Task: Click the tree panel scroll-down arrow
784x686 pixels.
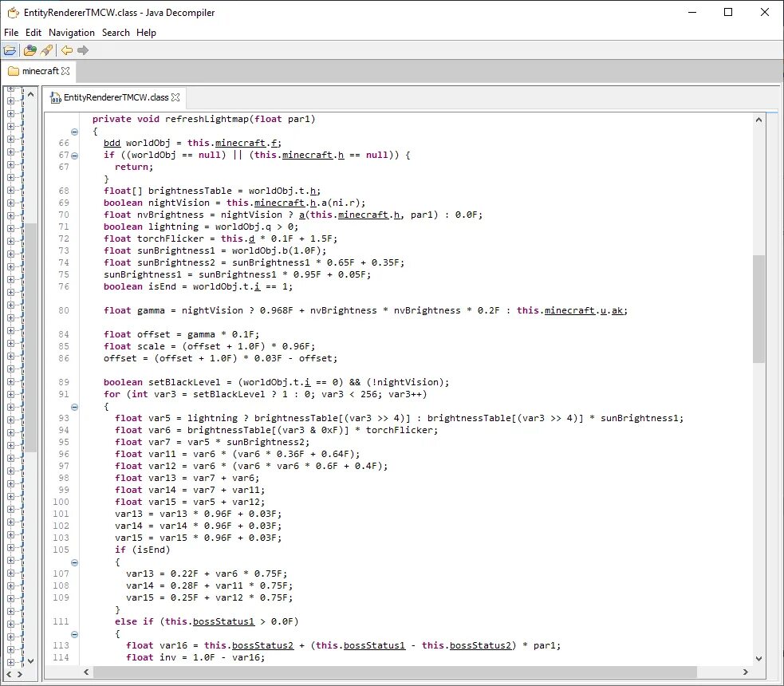Action: [x=30, y=661]
